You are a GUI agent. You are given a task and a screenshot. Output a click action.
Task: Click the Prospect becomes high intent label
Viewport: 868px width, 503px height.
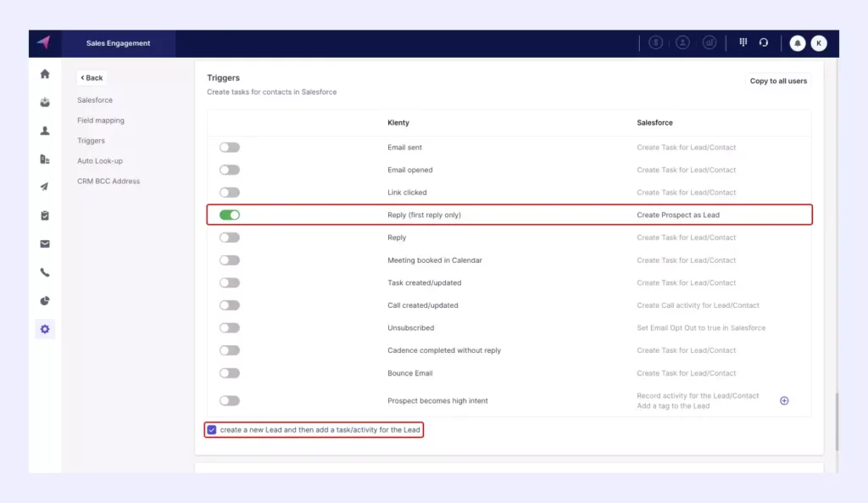point(437,400)
